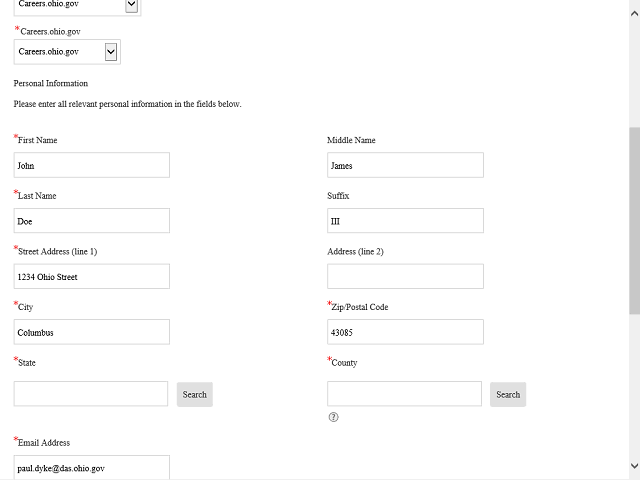Click the Careers.ohio.gov label above second dropdown
This screenshot has width=640, height=480.
pyautogui.click(x=51, y=31)
